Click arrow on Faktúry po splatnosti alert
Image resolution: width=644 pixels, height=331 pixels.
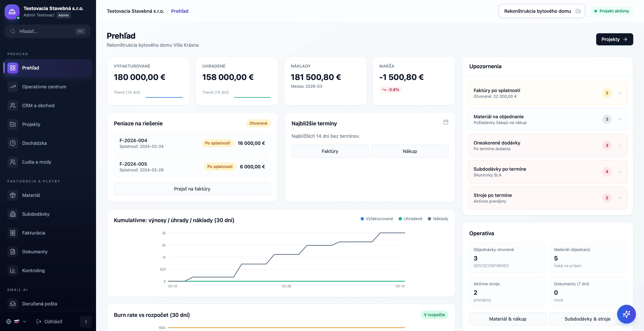coord(619,93)
